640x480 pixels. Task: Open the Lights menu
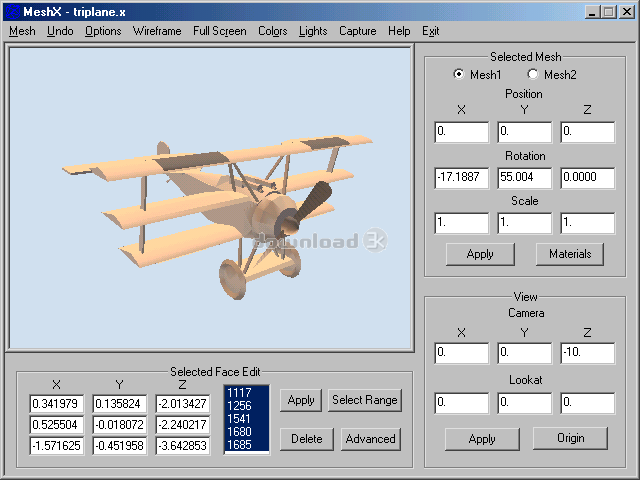(x=313, y=31)
